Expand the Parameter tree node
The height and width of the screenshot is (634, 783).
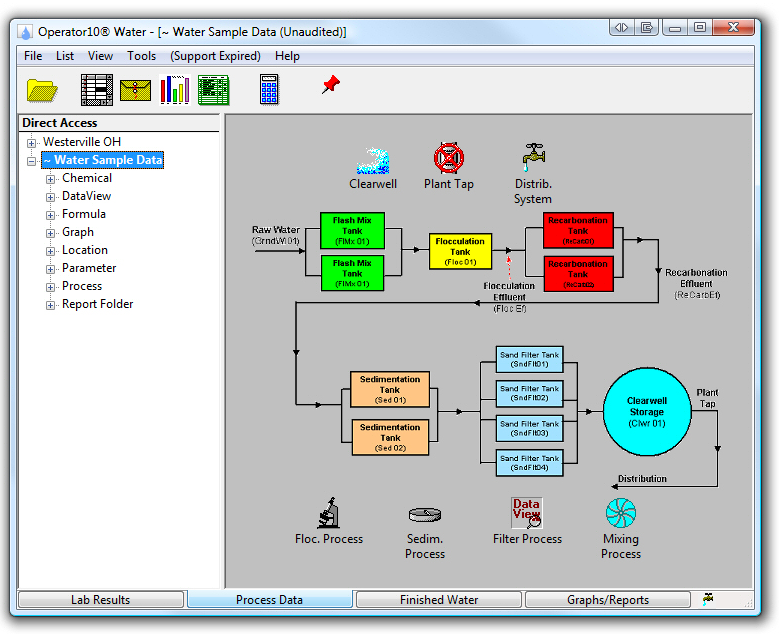(50, 269)
